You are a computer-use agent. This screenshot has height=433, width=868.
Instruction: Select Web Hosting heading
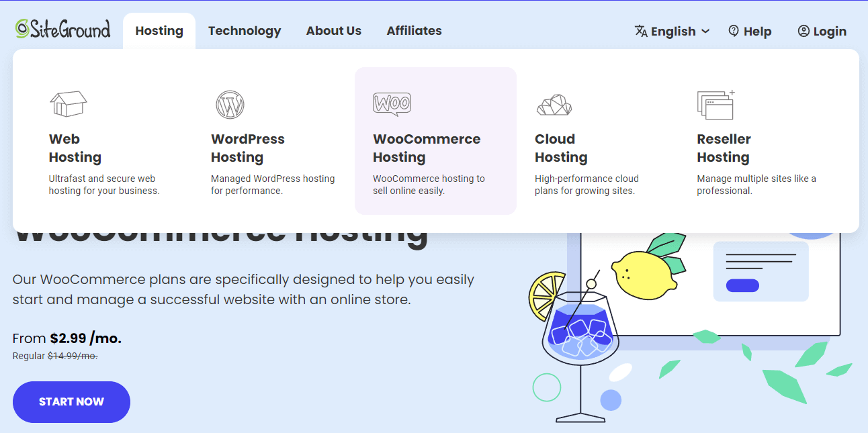(75, 148)
